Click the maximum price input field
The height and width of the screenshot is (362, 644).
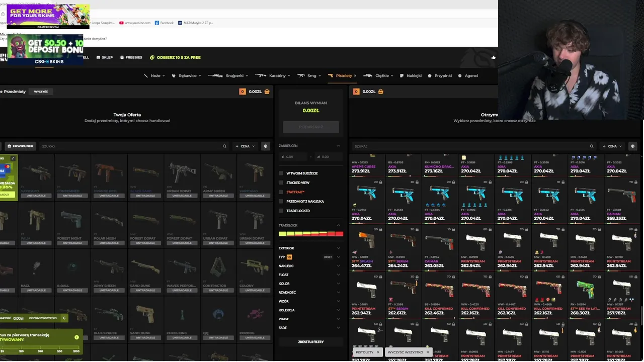[x=328, y=157]
